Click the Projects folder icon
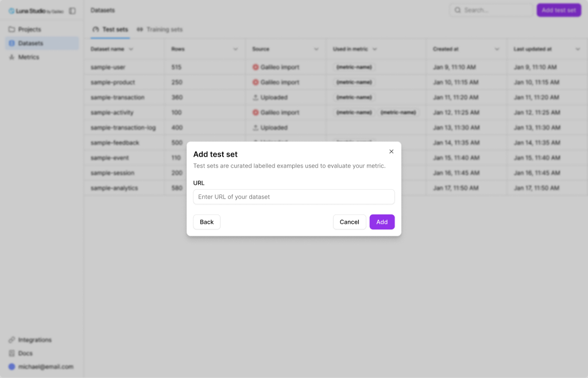The image size is (588, 378). (11, 29)
